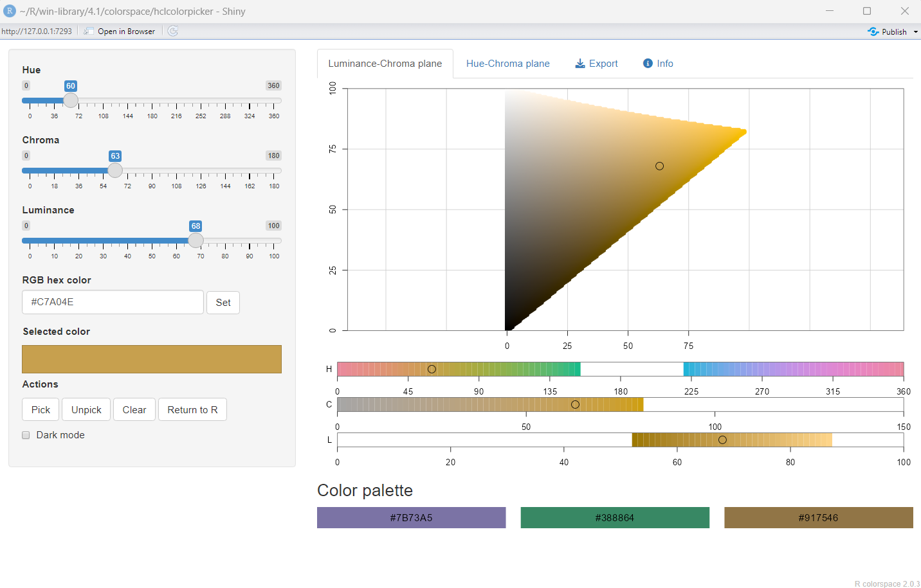921x588 pixels.
Task: Click the Open in Browser icon
Action: coord(89,31)
